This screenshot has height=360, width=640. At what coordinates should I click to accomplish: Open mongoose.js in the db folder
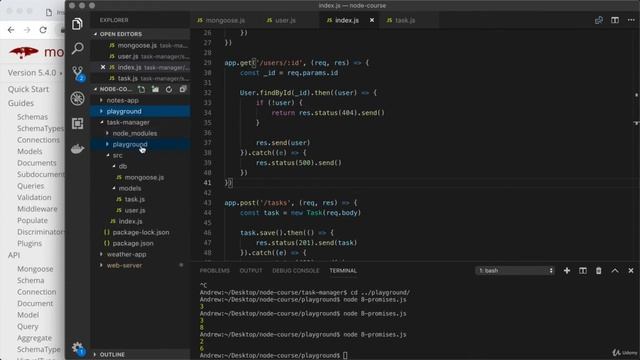[140, 178]
